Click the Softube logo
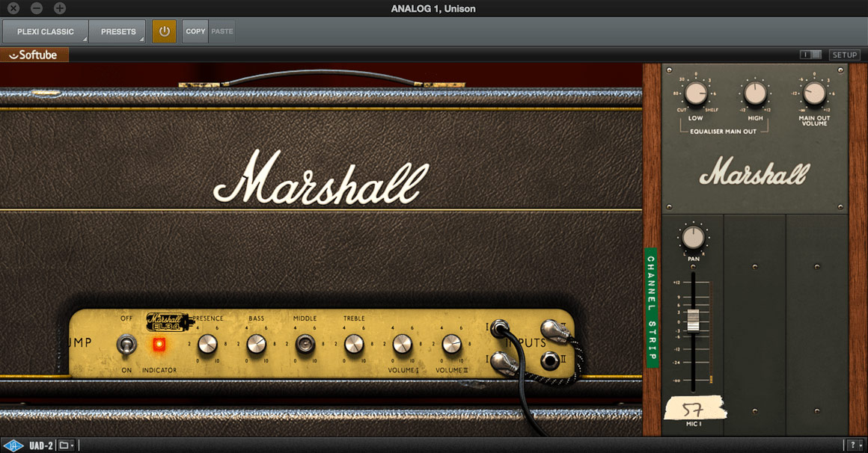 34,55
